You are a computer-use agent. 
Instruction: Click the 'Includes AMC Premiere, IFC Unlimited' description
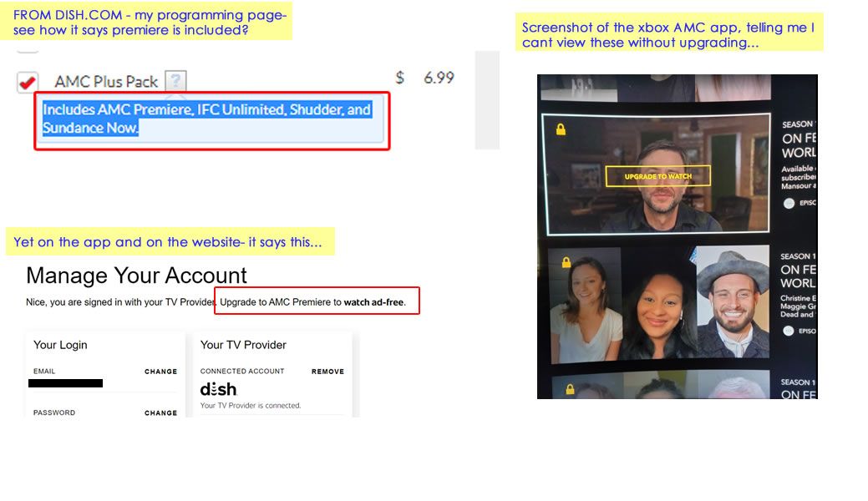click(207, 119)
